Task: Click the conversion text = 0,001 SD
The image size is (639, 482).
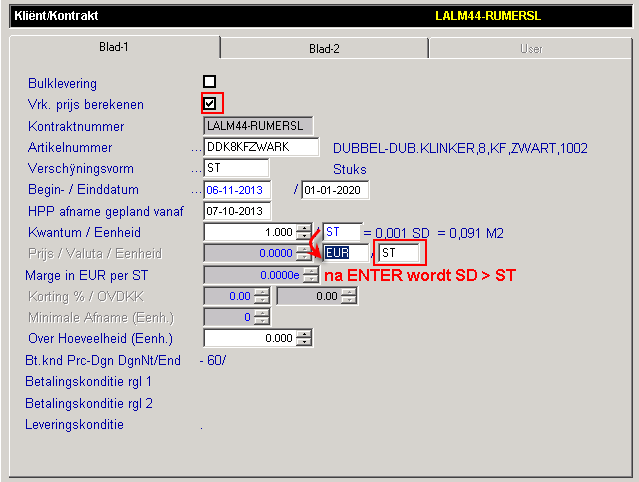Action: pos(396,233)
